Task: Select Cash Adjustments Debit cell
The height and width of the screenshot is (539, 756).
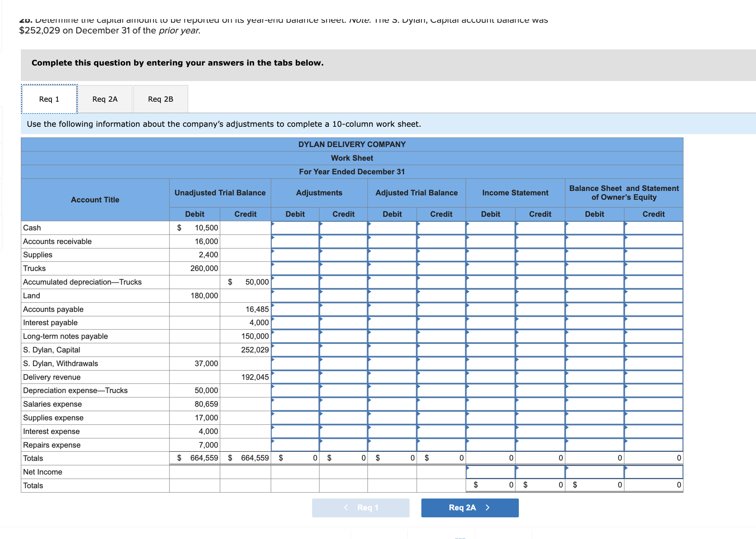Action: (295, 228)
